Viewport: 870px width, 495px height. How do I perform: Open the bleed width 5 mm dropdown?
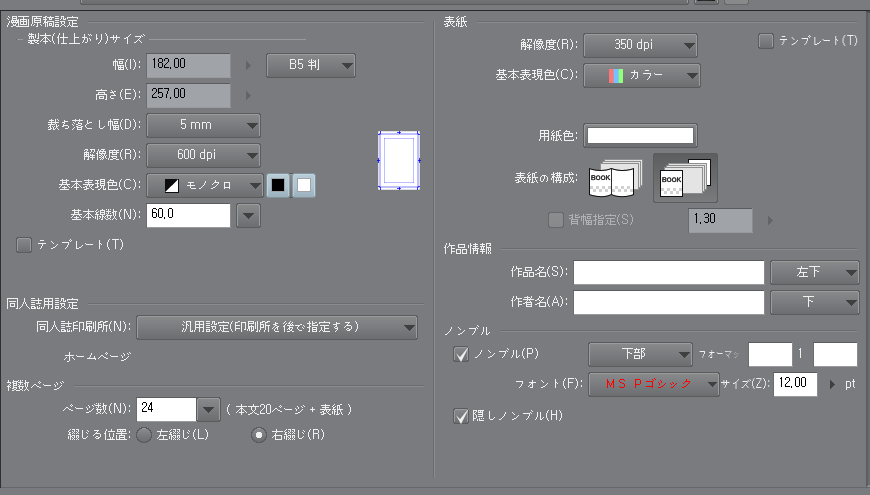click(x=203, y=125)
